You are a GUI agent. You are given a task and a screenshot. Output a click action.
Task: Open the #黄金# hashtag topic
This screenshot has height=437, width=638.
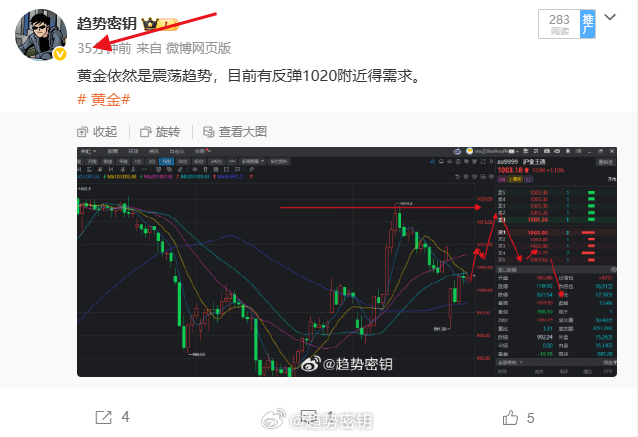(x=104, y=99)
